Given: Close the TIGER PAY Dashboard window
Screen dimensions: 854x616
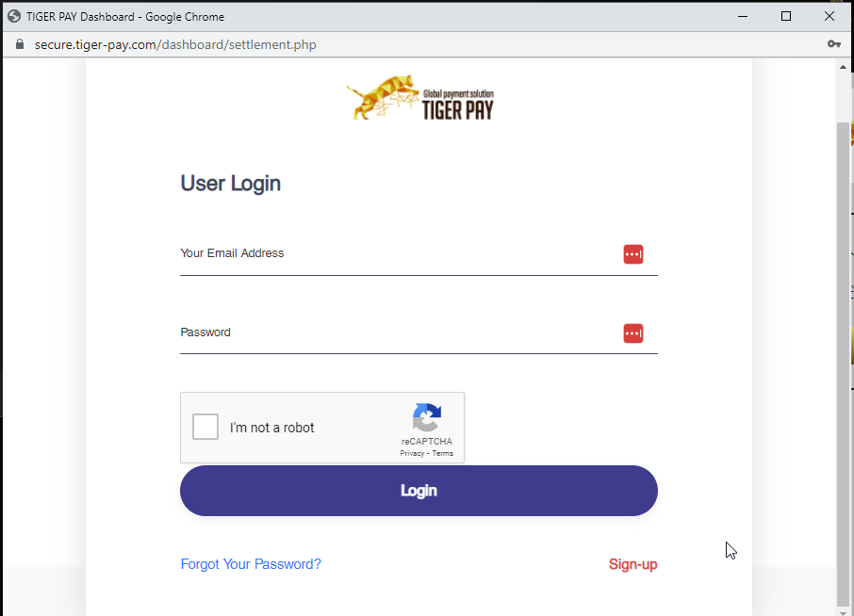Looking at the screenshot, I should [x=829, y=16].
